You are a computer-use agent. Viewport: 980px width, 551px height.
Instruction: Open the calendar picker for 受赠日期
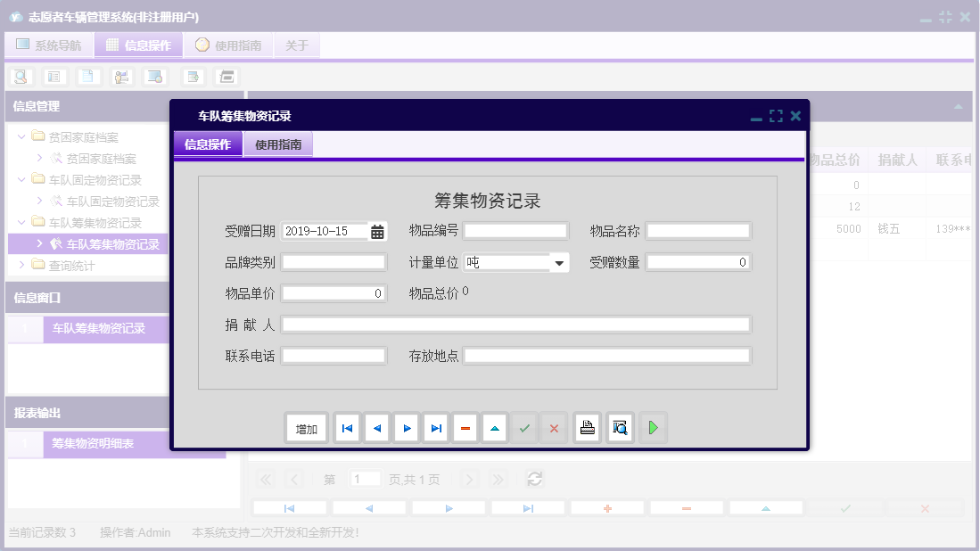click(x=375, y=230)
